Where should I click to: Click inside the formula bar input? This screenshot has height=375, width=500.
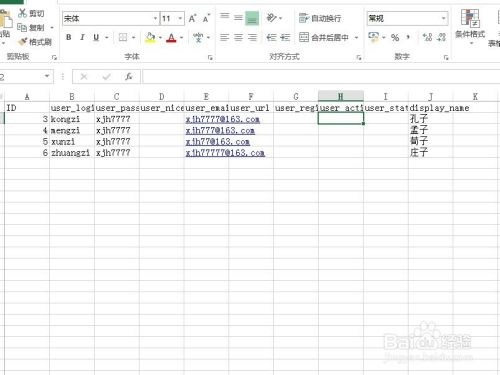[321, 77]
